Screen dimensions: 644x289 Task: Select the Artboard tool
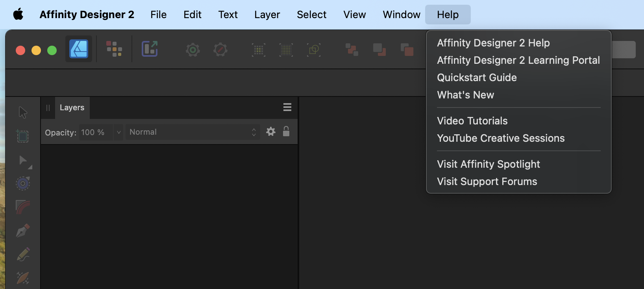[x=23, y=136]
